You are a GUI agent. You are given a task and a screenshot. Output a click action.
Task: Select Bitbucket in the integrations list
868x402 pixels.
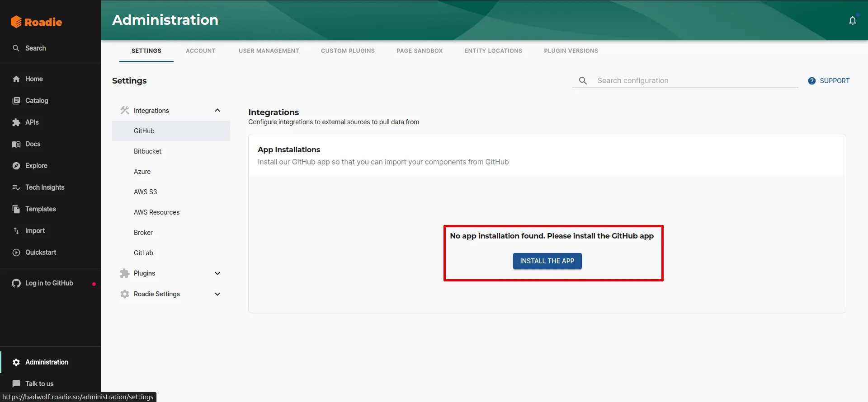point(147,151)
